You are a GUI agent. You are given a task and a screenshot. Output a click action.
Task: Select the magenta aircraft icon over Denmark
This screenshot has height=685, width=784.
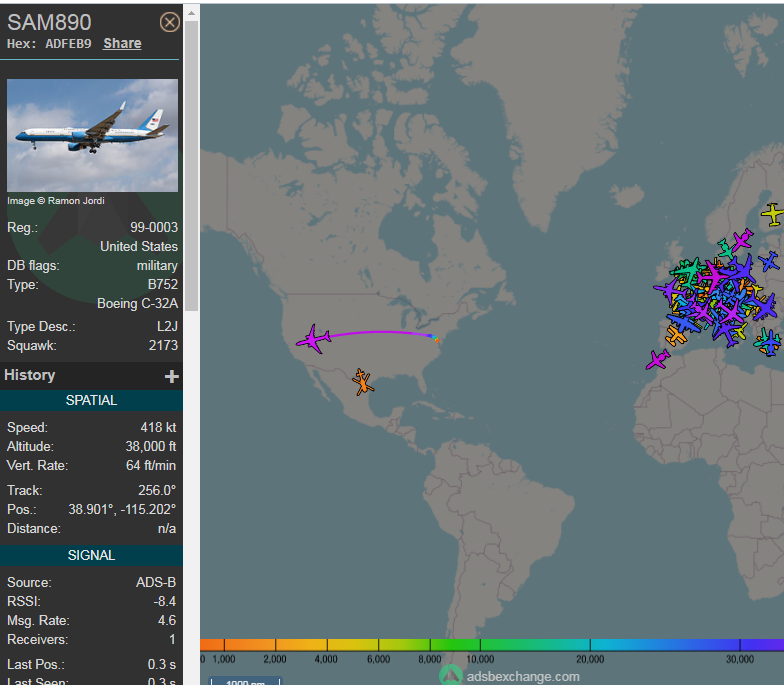(x=742, y=239)
